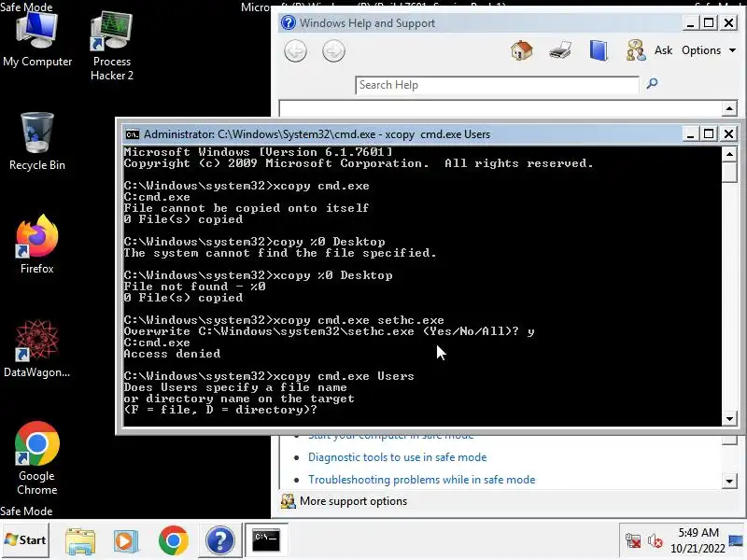The width and height of the screenshot is (747, 560).
Task: Open the DataWagon desktop shortcut
Action: pos(37,348)
